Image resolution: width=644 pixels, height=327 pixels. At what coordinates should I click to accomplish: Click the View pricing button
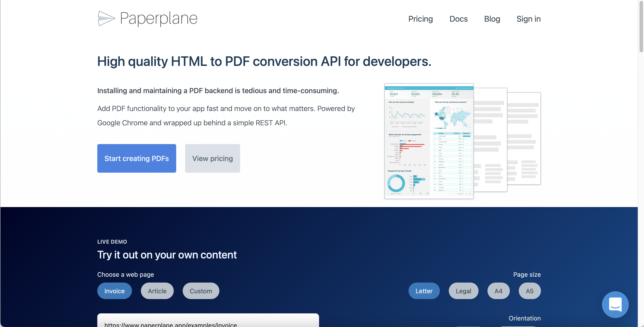pos(212,158)
